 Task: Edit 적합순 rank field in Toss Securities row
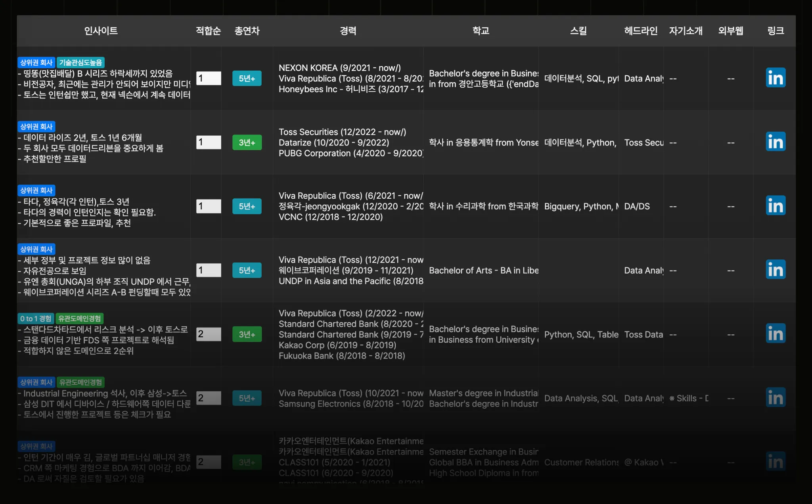209,142
